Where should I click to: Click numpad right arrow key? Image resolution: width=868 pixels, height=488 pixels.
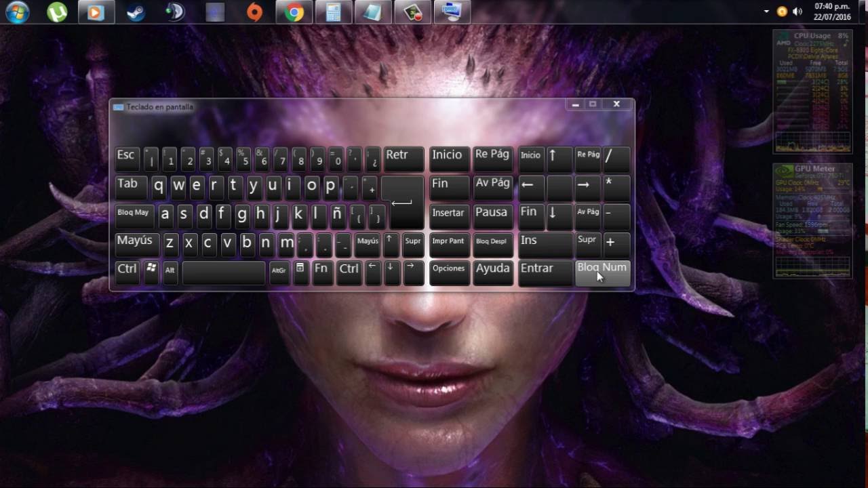click(587, 188)
